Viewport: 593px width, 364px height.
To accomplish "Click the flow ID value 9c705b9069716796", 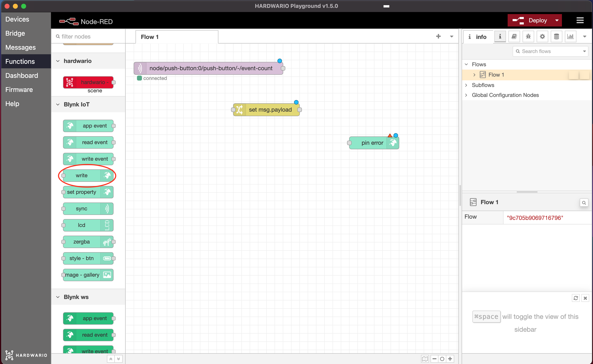I will pyautogui.click(x=535, y=218).
